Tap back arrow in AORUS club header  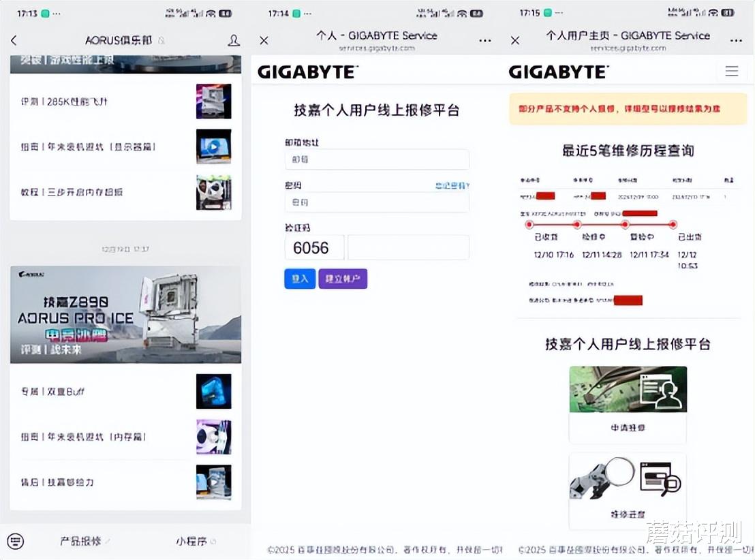coord(14,40)
